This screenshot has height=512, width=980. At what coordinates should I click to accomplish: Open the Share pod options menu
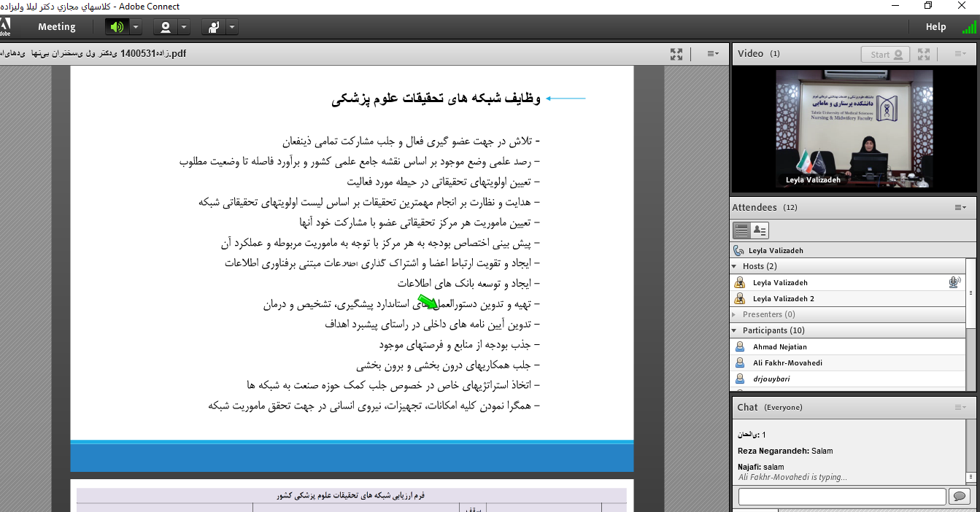coord(713,54)
